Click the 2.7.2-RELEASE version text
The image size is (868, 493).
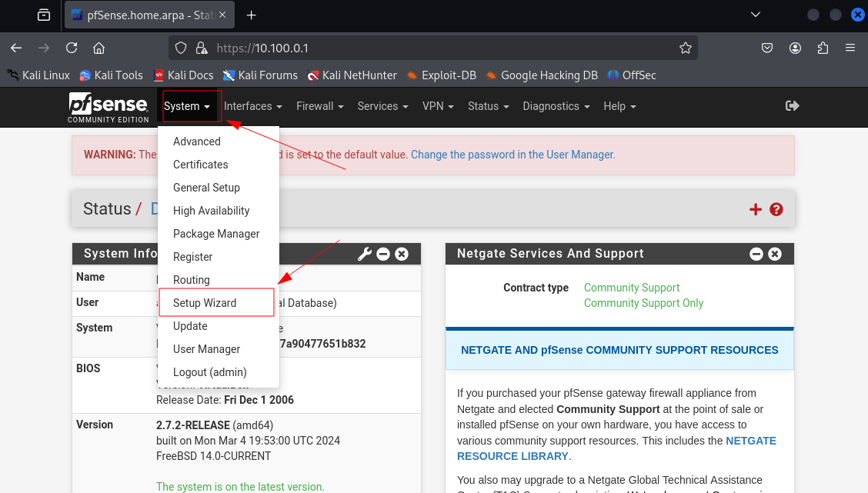[x=192, y=425]
